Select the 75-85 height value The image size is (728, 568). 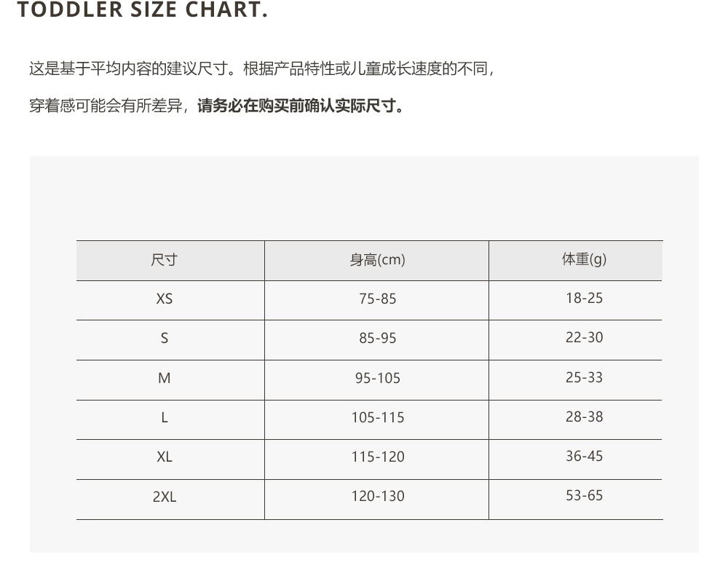377,299
